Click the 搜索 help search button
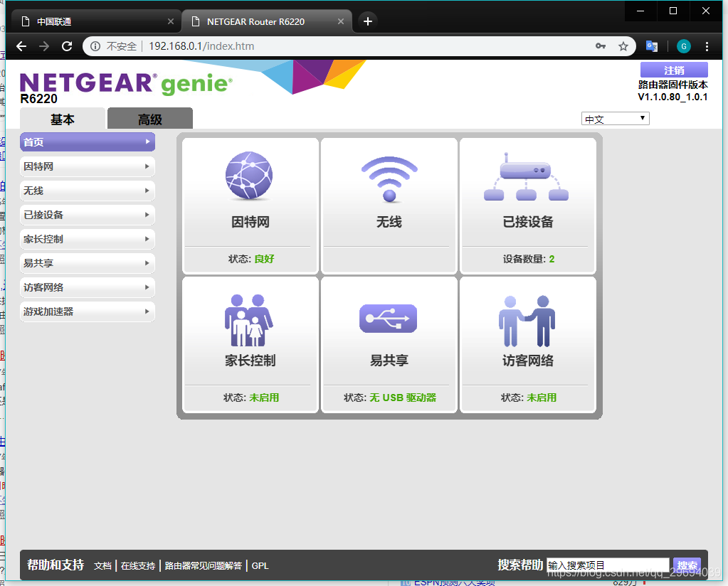Image resolution: width=728 pixels, height=586 pixels. point(687,565)
